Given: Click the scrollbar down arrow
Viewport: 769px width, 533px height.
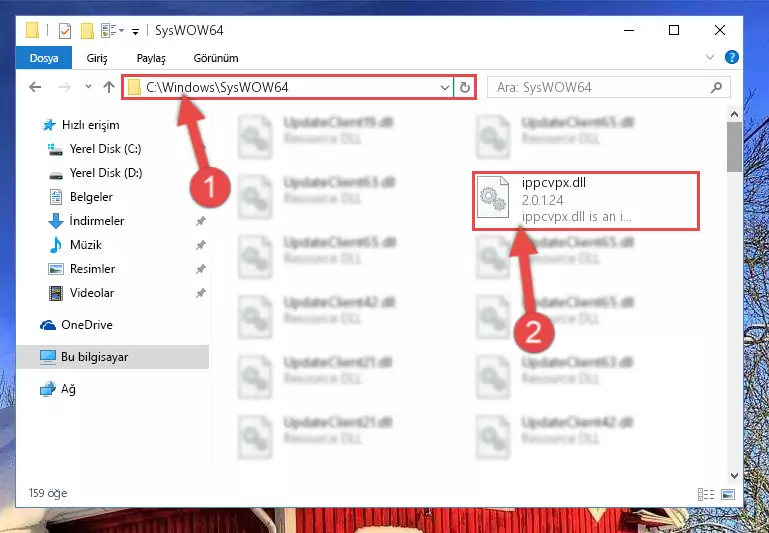Looking at the screenshot, I should (x=734, y=475).
